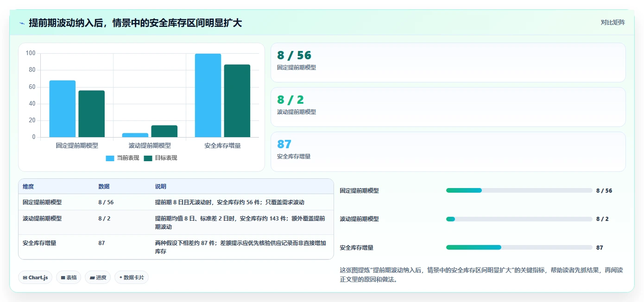644x302 pixels.
Task: Click progress value 8 / 2 at bar end
Action: pyautogui.click(x=602, y=219)
